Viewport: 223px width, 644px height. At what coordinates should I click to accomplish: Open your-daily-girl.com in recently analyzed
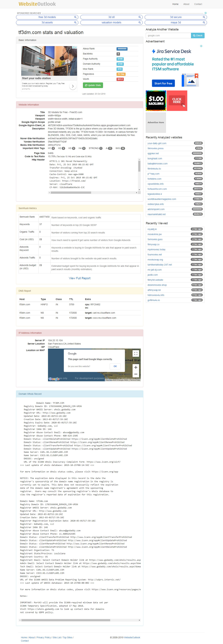pos(157,143)
